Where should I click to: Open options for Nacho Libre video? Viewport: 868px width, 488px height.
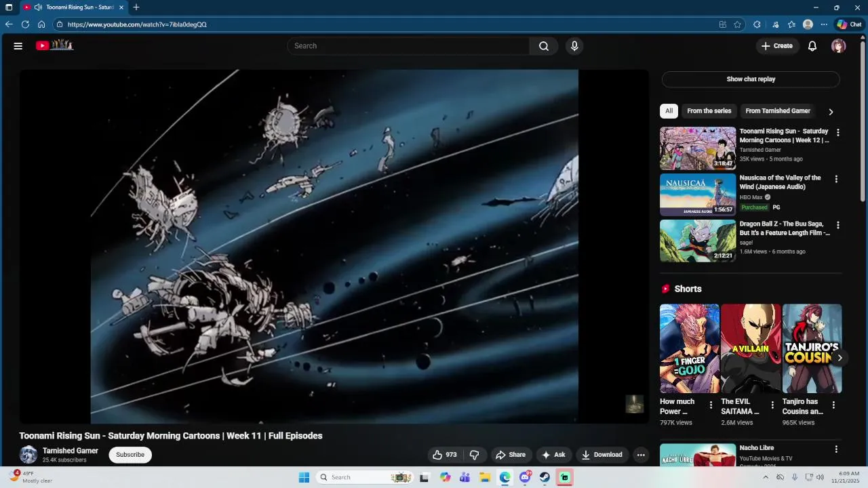point(836,449)
